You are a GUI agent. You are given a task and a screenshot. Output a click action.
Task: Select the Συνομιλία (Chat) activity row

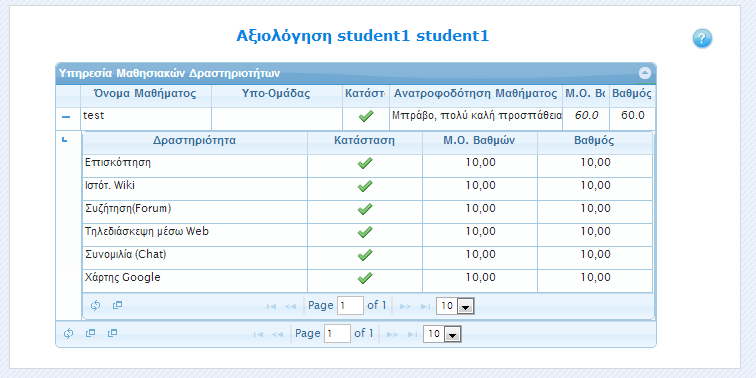pyautogui.click(x=367, y=257)
